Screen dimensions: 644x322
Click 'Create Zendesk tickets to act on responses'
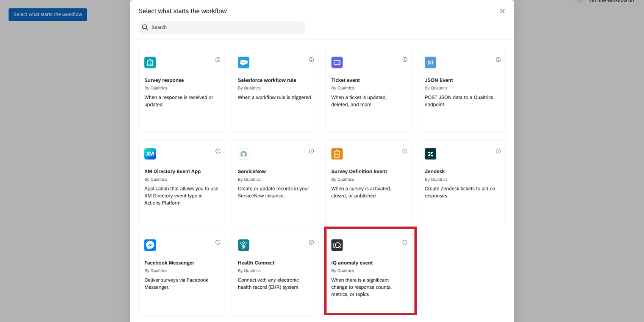(x=460, y=192)
